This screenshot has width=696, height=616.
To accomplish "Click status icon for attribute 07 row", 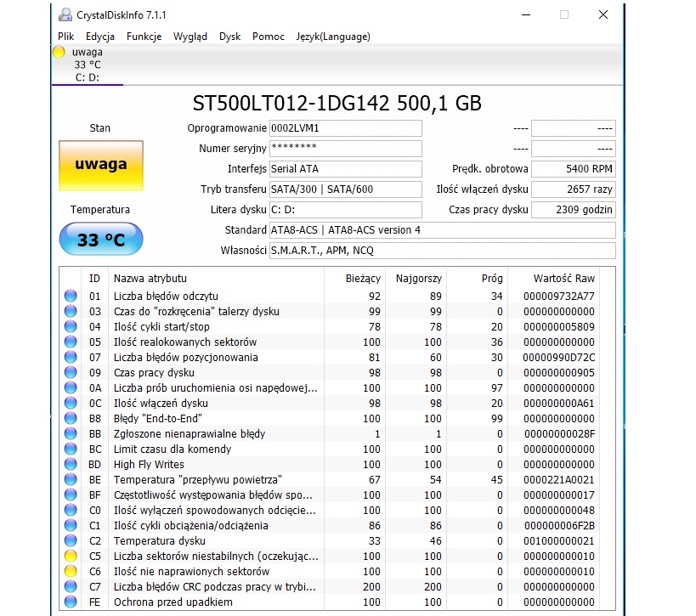I will pyautogui.click(x=71, y=357).
